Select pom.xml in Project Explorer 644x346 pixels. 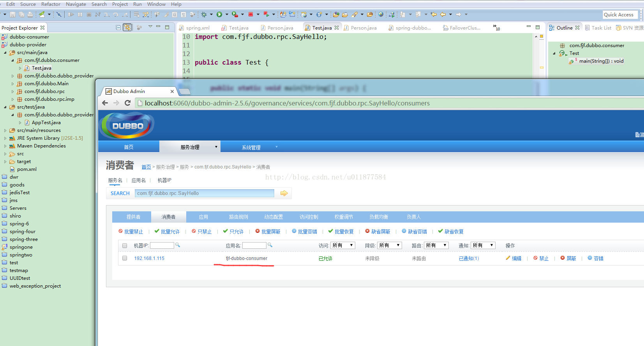pos(26,169)
